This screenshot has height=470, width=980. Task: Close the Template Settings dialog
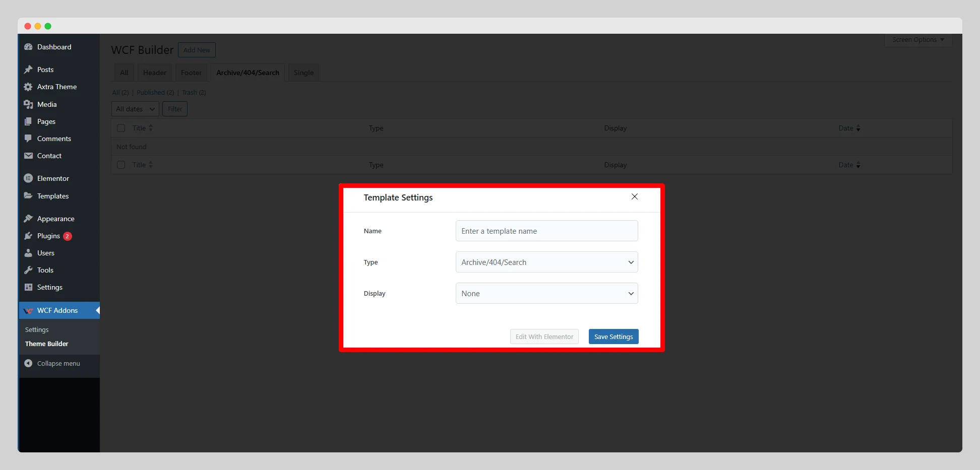point(635,196)
